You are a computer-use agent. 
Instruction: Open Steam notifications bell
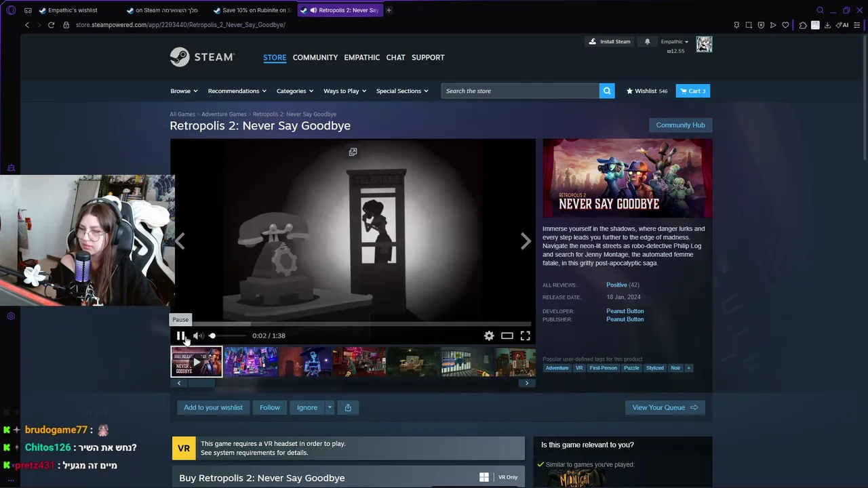tap(647, 41)
